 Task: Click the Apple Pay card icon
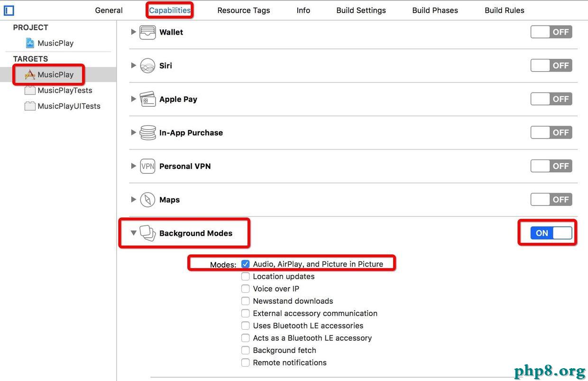(147, 99)
